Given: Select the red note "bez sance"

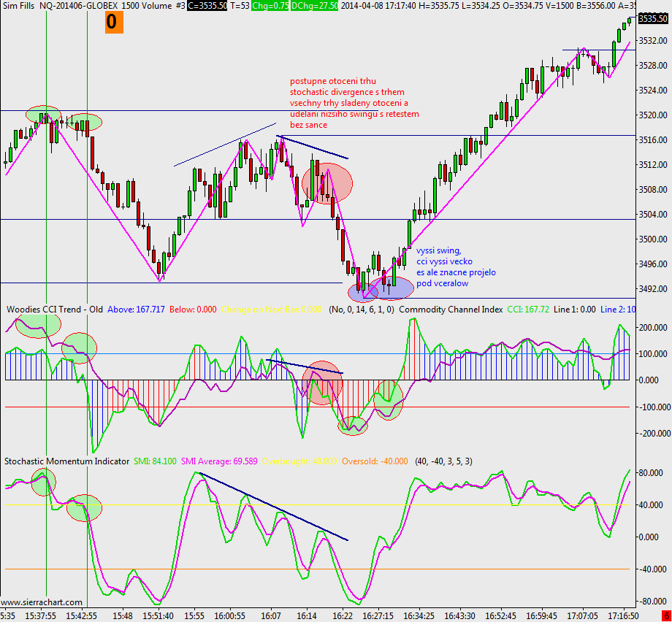Looking at the screenshot, I should click(x=308, y=125).
